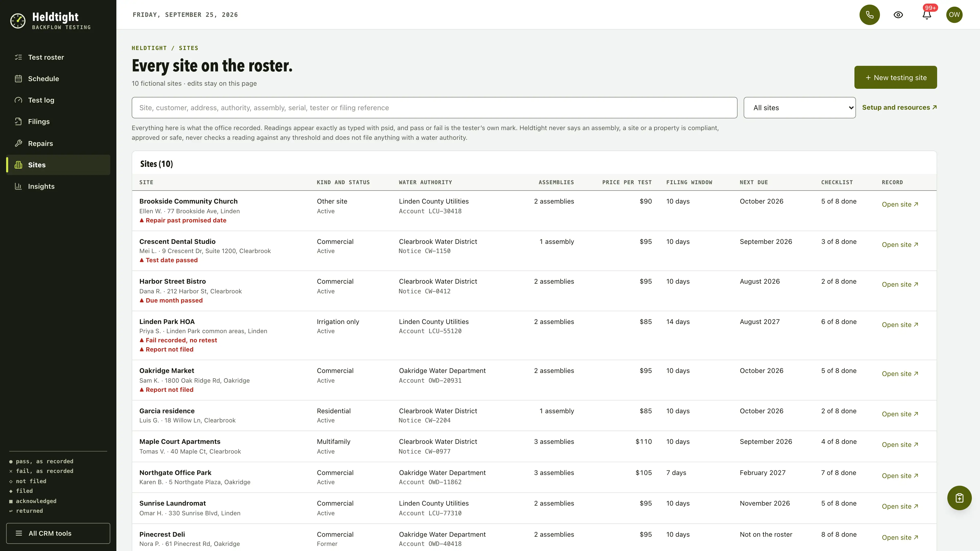Open site for Oakridge Market
The width and height of the screenshot is (980, 551).
pyautogui.click(x=900, y=374)
